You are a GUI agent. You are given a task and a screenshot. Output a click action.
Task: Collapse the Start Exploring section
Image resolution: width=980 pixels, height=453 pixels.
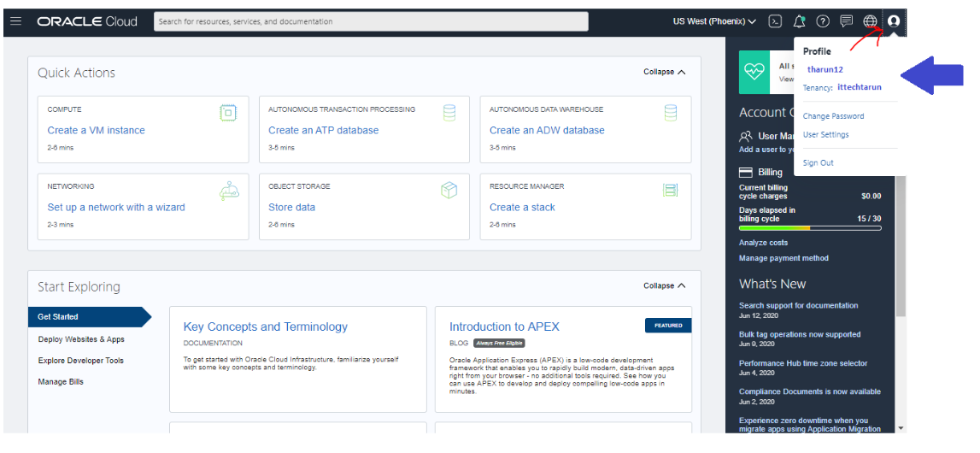click(x=665, y=285)
